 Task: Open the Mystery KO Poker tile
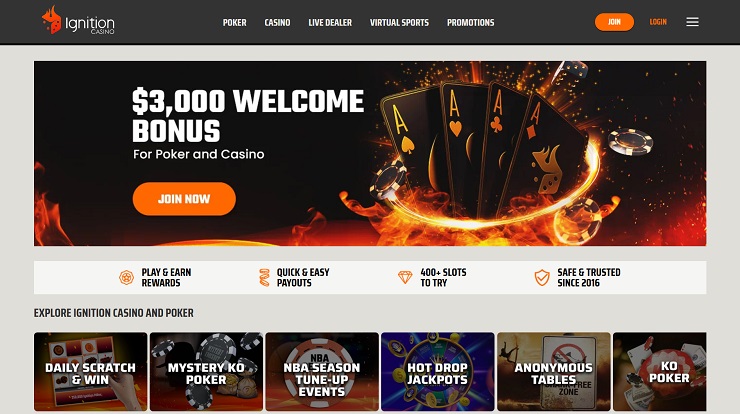tap(206, 372)
